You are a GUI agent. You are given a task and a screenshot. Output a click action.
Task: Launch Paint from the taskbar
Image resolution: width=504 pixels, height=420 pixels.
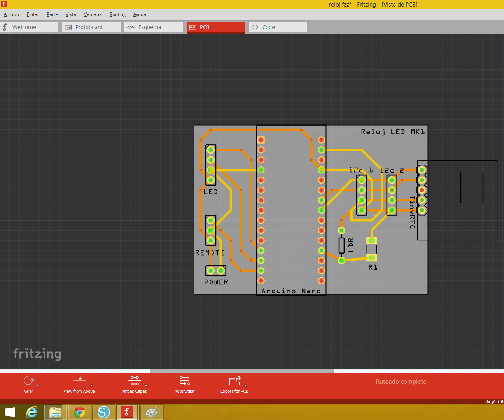[x=152, y=412]
